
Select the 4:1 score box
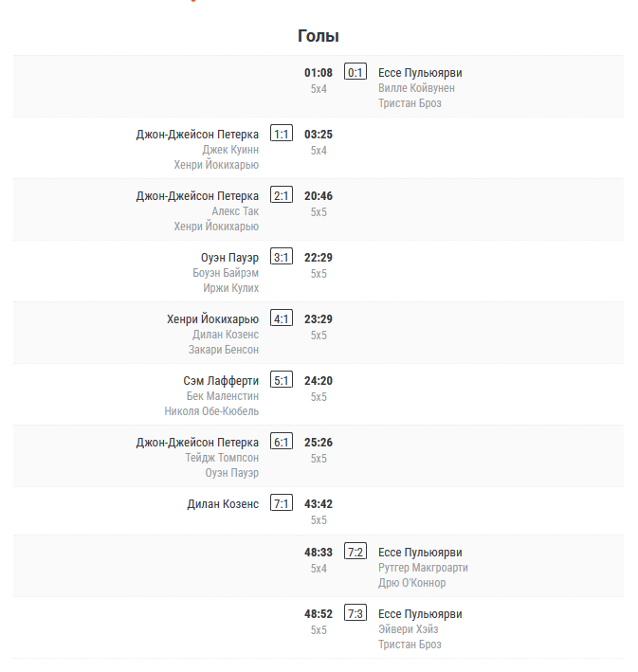[282, 319]
